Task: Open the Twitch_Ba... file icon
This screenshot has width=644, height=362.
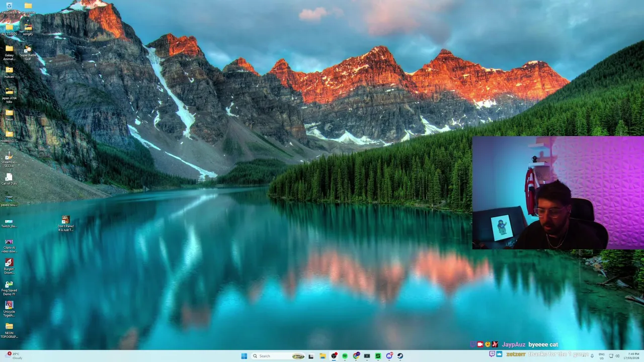Action: click(x=9, y=222)
